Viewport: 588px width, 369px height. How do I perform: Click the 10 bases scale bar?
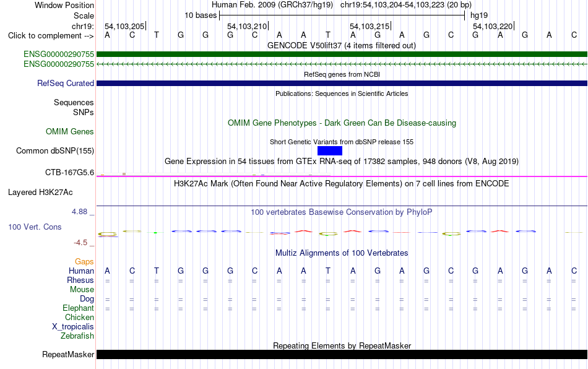point(342,15)
